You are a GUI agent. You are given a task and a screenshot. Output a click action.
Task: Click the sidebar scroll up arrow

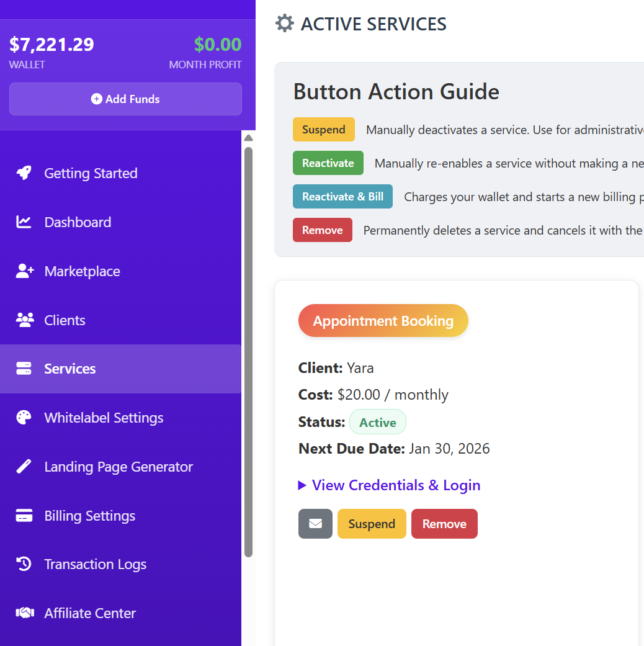tap(248, 138)
